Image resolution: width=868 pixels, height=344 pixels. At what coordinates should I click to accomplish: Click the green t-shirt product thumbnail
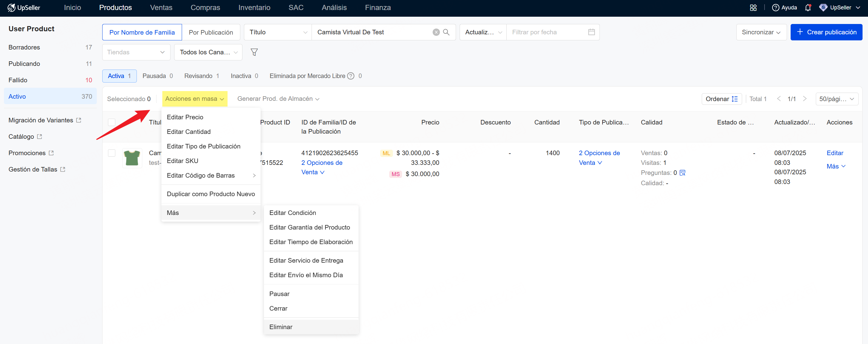coord(132,158)
